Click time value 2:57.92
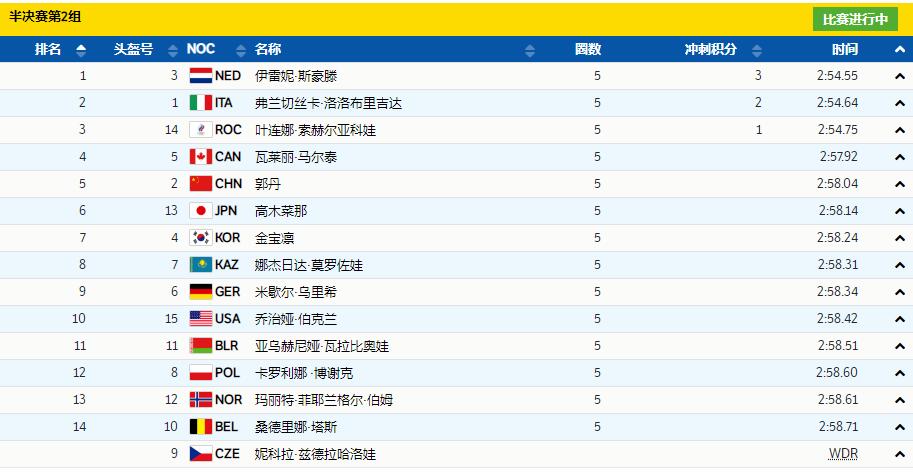 click(x=837, y=157)
